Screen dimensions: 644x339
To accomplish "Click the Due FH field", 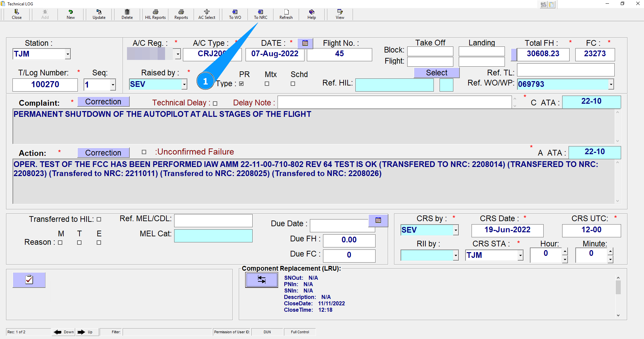I will tap(349, 241).
